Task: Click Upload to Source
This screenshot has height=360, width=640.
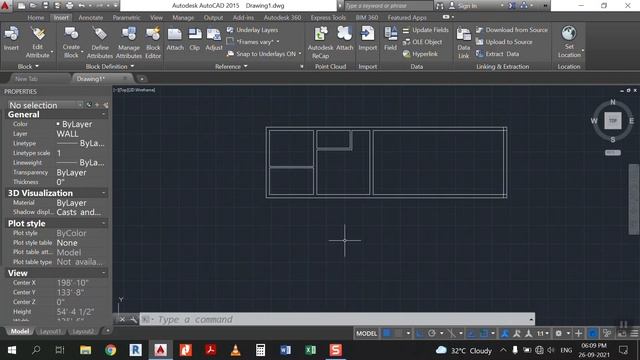Action: pyautogui.click(x=504, y=42)
